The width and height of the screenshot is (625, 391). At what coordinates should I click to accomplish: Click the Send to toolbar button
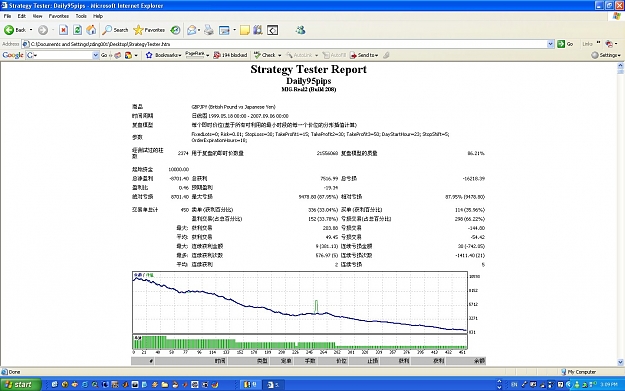[364, 55]
